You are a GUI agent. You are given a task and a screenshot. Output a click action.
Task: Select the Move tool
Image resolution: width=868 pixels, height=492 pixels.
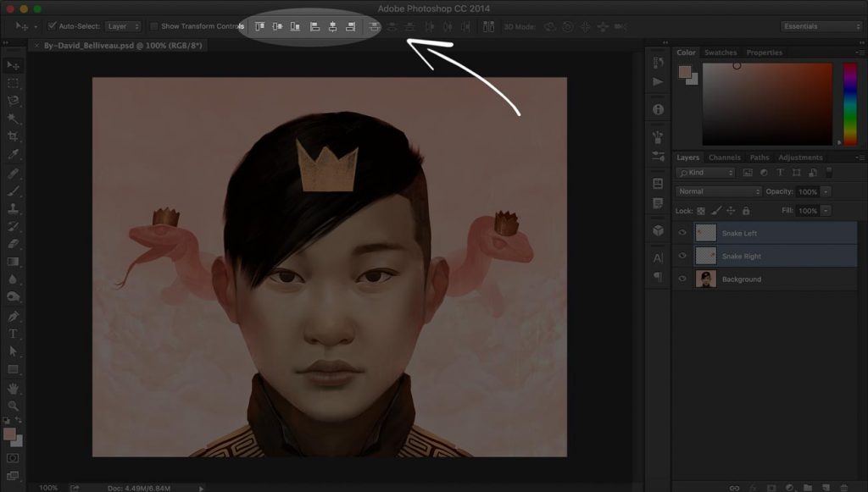click(x=13, y=64)
